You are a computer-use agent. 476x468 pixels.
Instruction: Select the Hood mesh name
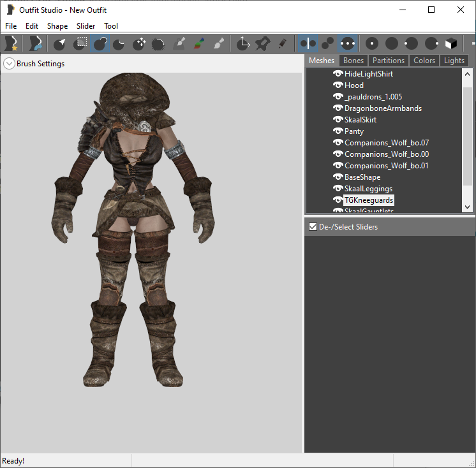[x=354, y=85]
